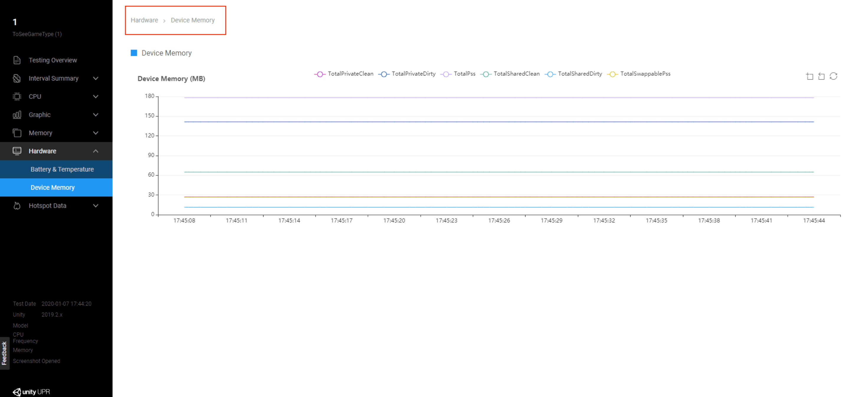The height and width of the screenshot is (397, 868).
Task: Select the Device Memory sidebar item
Action: [53, 188]
